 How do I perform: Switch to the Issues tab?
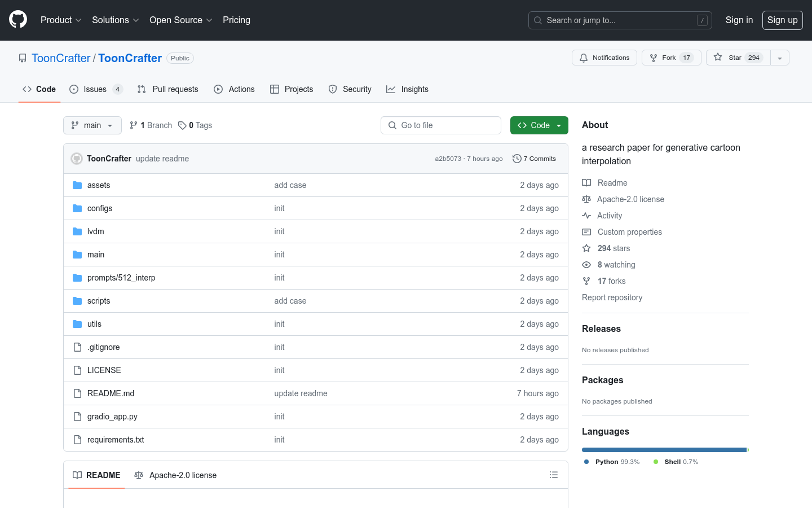[x=95, y=89]
